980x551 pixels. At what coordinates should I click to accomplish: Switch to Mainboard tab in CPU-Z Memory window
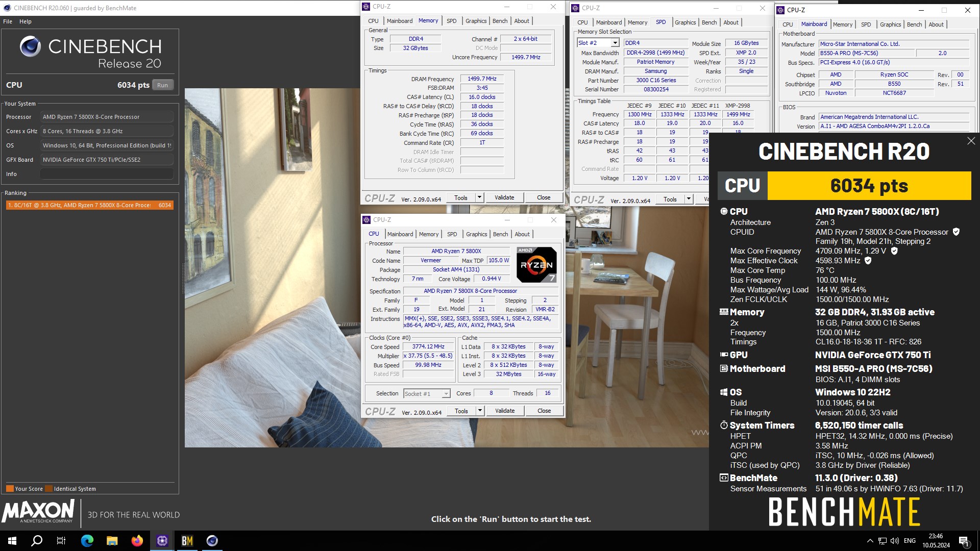[x=400, y=21]
